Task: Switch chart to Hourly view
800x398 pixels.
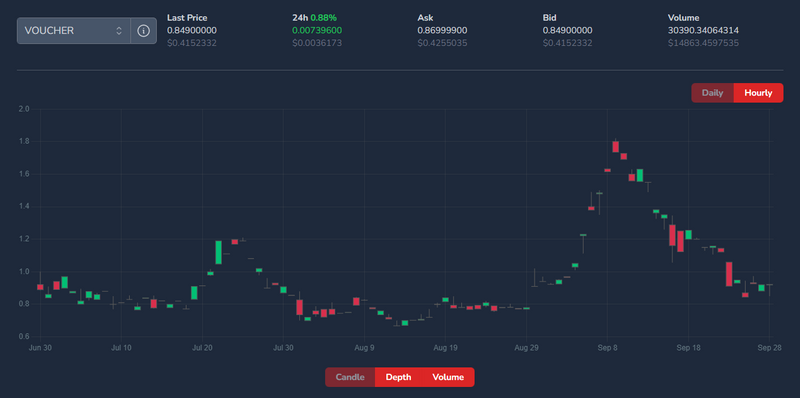Action: [758, 93]
